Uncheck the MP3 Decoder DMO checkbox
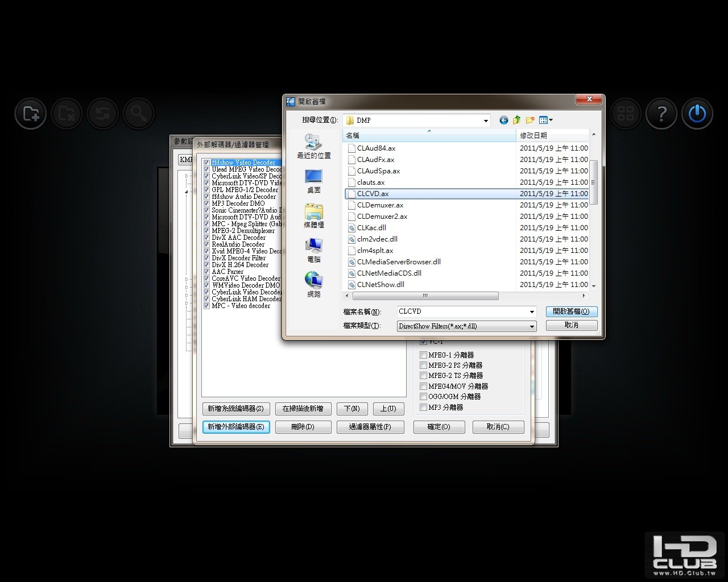The height and width of the screenshot is (582, 728). 207,203
